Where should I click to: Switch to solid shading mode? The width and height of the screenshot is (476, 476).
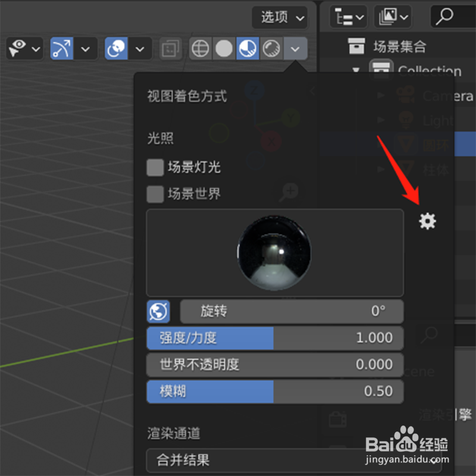pyautogui.click(x=224, y=48)
